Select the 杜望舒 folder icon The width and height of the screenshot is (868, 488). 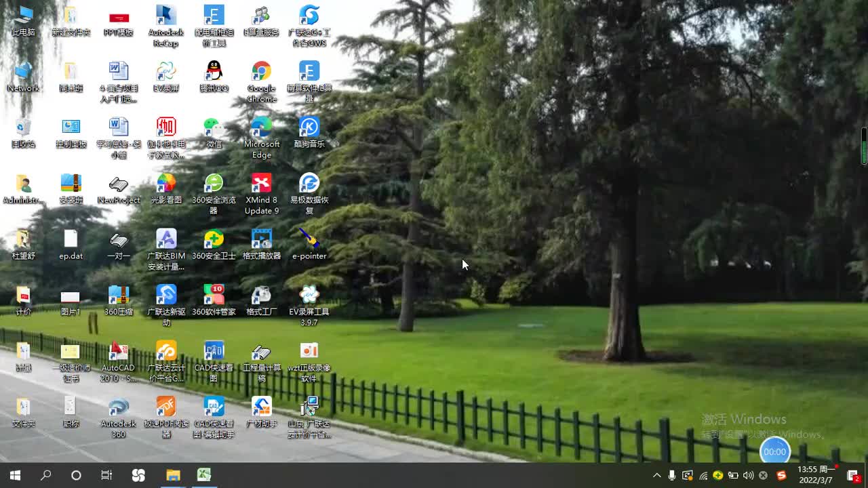point(23,245)
